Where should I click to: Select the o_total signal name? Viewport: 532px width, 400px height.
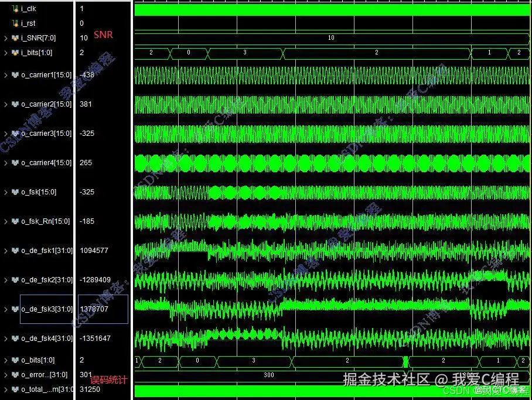coord(47,389)
